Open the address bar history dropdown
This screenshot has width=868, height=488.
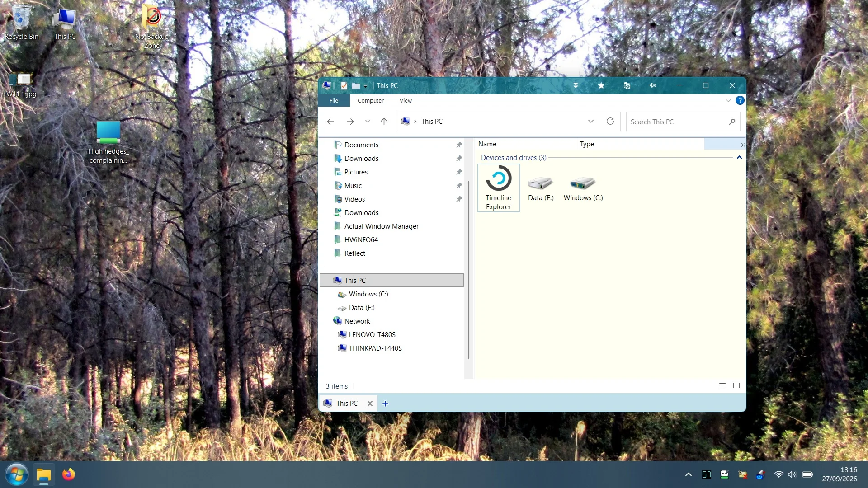click(590, 122)
